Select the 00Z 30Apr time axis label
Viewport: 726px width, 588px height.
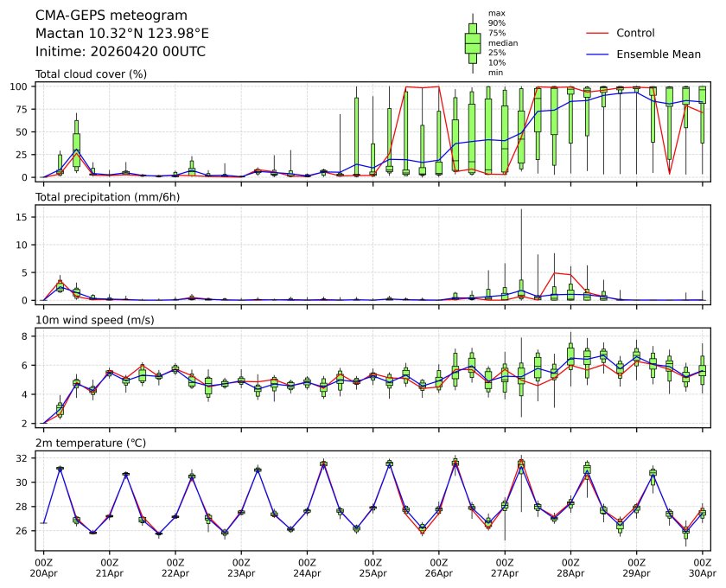(x=702, y=567)
